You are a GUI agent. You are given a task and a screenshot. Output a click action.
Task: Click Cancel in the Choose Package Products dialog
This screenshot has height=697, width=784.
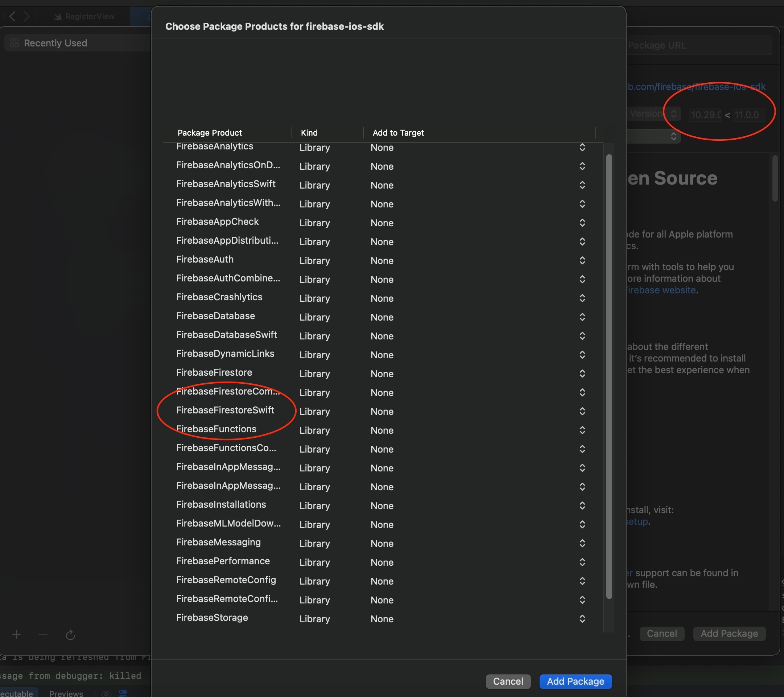click(508, 681)
